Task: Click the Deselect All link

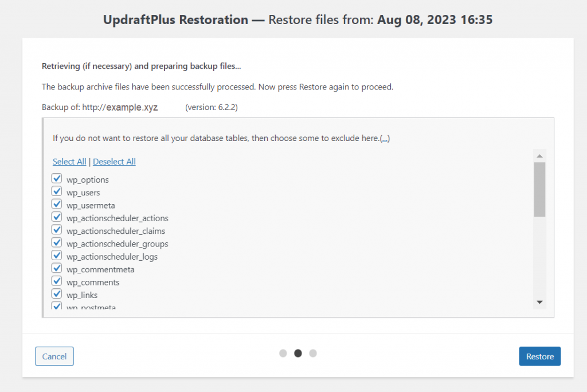Action: (114, 161)
